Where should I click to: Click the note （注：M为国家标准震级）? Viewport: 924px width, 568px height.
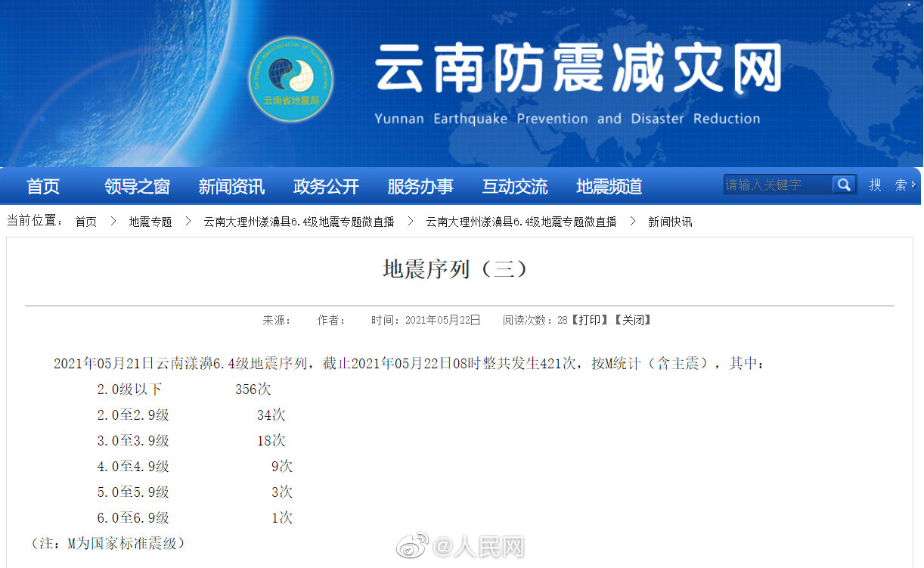[108, 543]
